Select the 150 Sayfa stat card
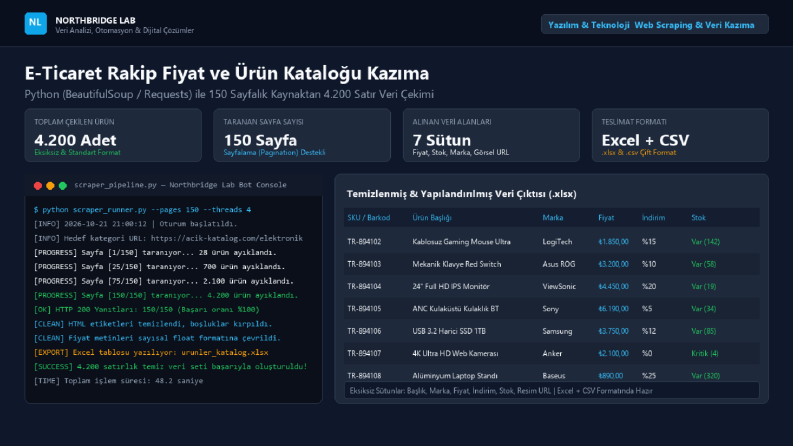 tap(302, 135)
